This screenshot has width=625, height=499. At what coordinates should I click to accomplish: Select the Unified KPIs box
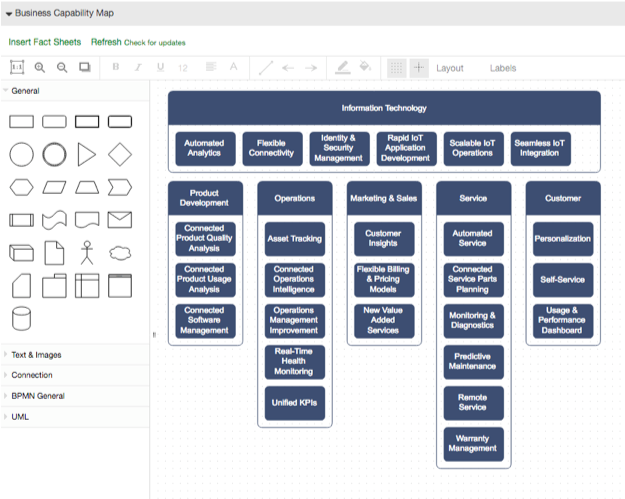tap(295, 403)
